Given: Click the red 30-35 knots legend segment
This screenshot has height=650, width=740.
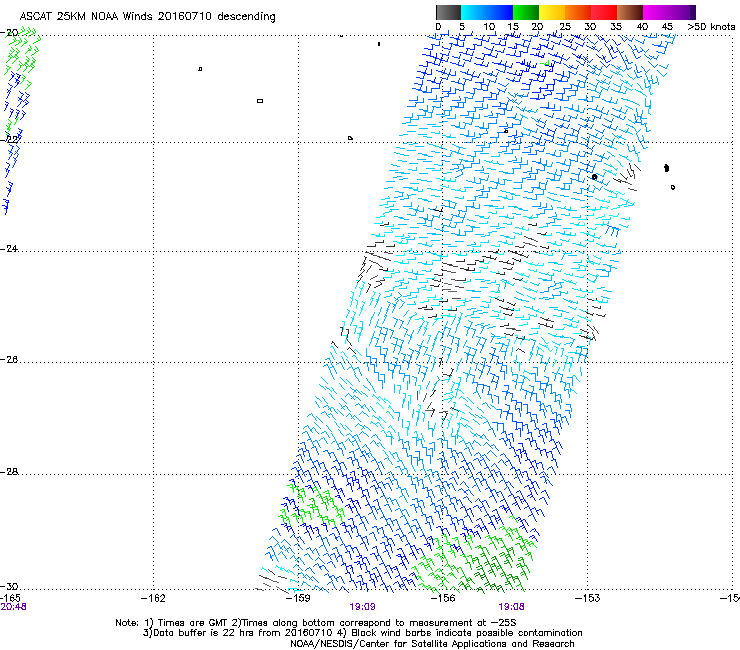Looking at the screenshot, I should point(604,12).
